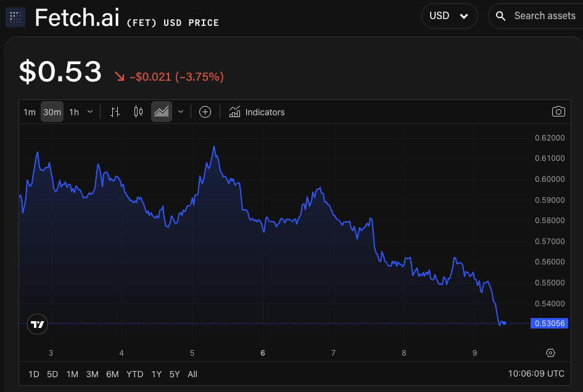Open chart style options via its chevron
Screen dimensions: 583x392
tap(180, 112)
